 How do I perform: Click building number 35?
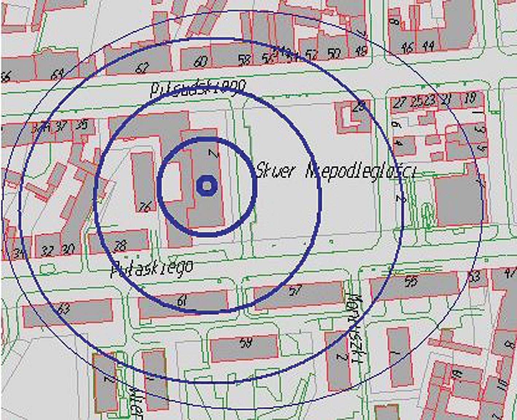pyautogui.click(x=82, y=125)
